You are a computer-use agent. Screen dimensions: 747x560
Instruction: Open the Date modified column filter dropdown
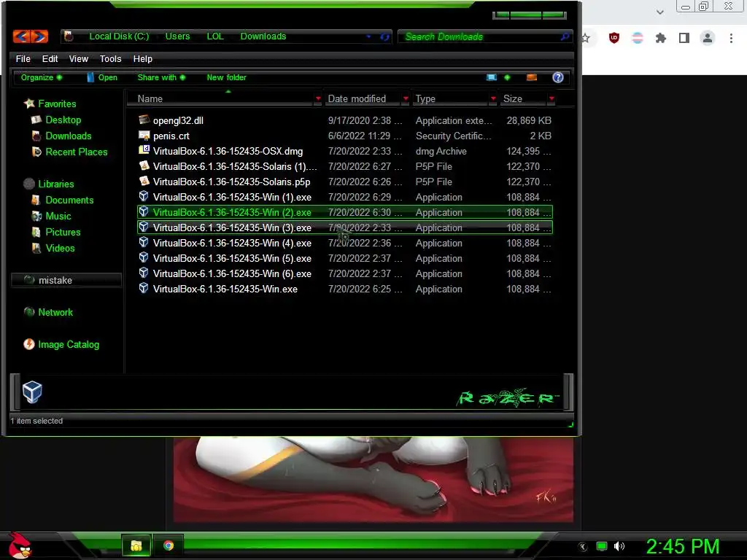click(406, 99)
